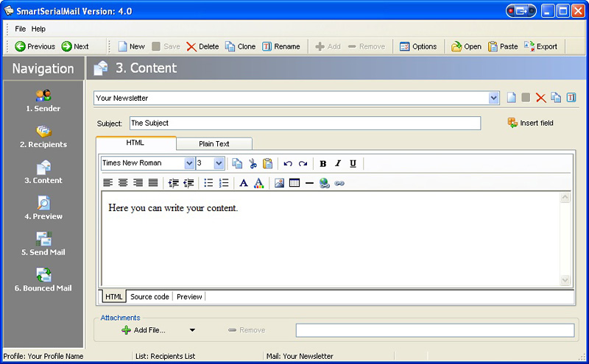The image size is (589, 364).
Task: Open the Times New Roman font dropdown
Action: [x=189, y=163]
